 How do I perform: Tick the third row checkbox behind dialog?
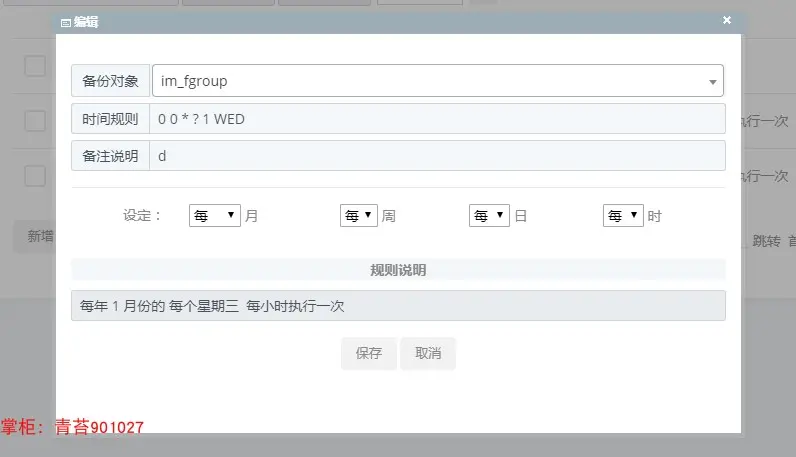coord(35,176)
